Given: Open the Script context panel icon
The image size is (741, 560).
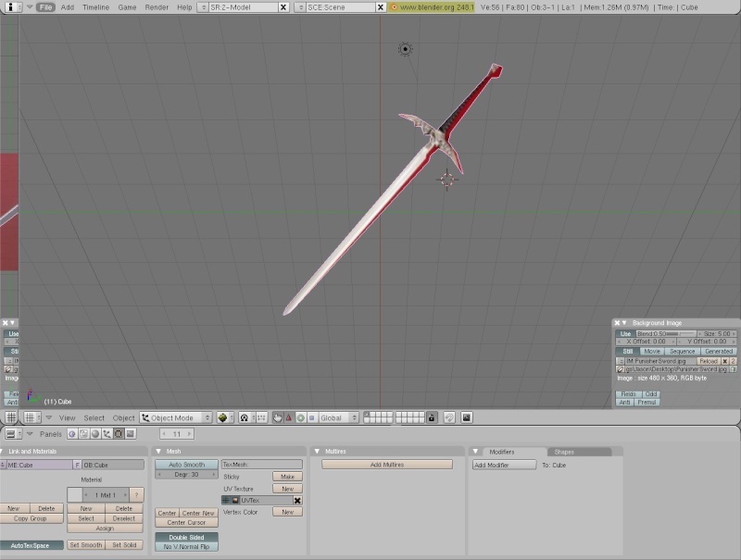Looking at the screenshot, I should (x=83, y=434).
